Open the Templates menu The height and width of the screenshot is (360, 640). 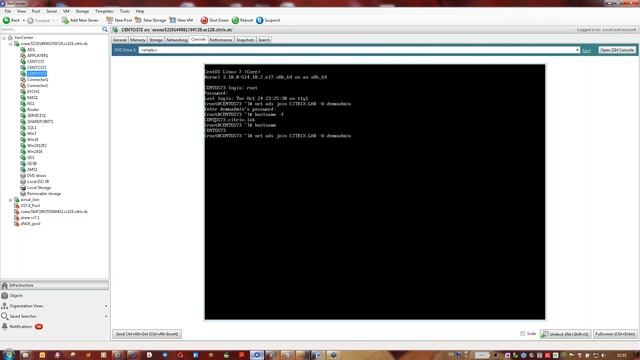point(104,11)
